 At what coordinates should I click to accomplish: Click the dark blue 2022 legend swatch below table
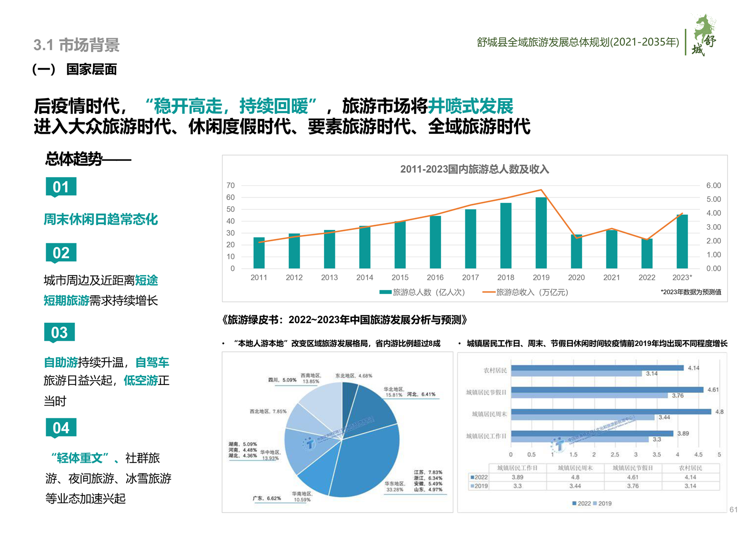574,503
